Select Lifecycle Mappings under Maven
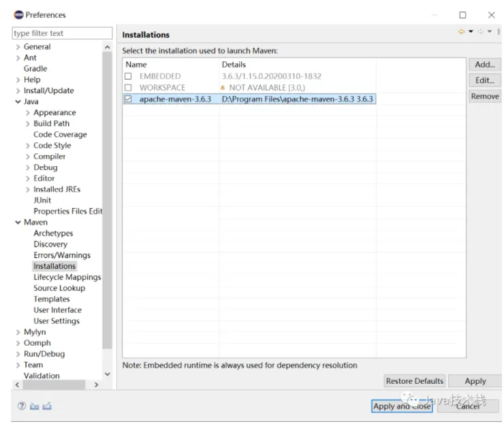This screenshot has height=424, width=504. click(x=67, y=277)
